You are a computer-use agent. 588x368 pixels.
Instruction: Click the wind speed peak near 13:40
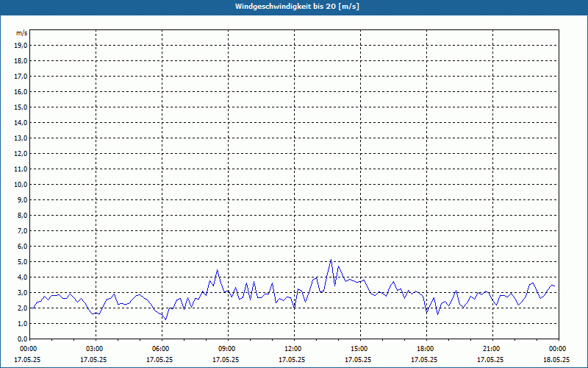tap(331, 260)
